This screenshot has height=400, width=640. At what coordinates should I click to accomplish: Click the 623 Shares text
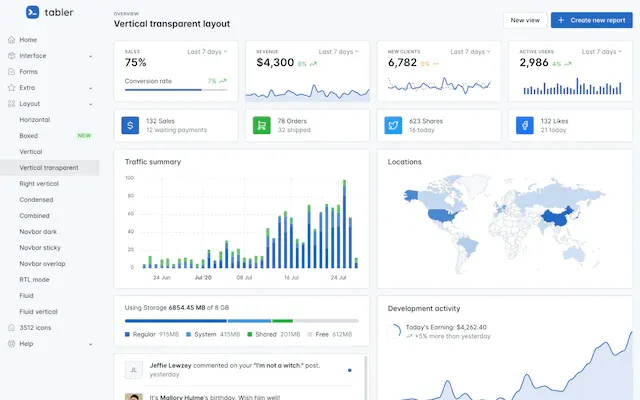click(426, 121)
